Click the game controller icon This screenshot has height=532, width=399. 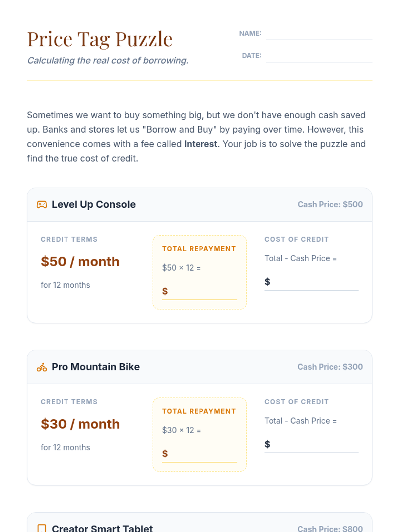pyautogui.click(x=42, y=205)
